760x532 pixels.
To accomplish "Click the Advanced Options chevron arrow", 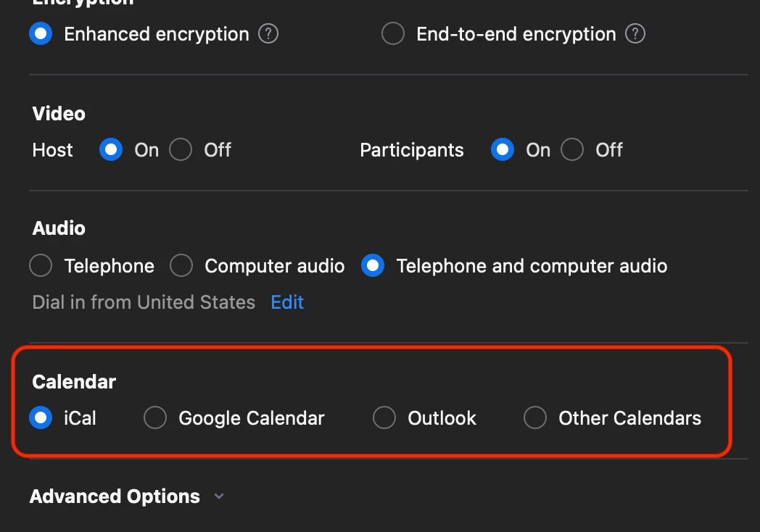I will point(219,496).
